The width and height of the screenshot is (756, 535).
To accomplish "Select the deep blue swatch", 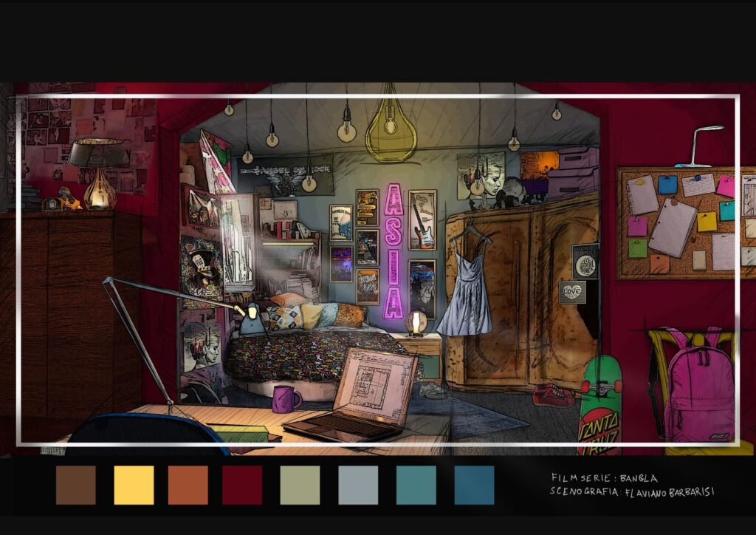I will click(x=474, y=485).
